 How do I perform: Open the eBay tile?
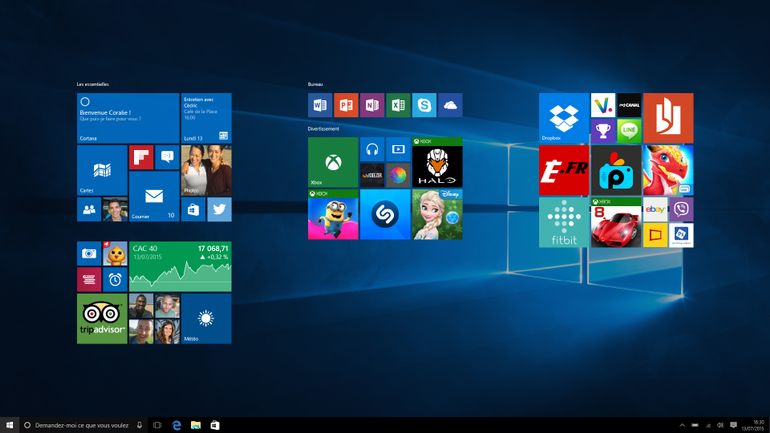point(655,210)
